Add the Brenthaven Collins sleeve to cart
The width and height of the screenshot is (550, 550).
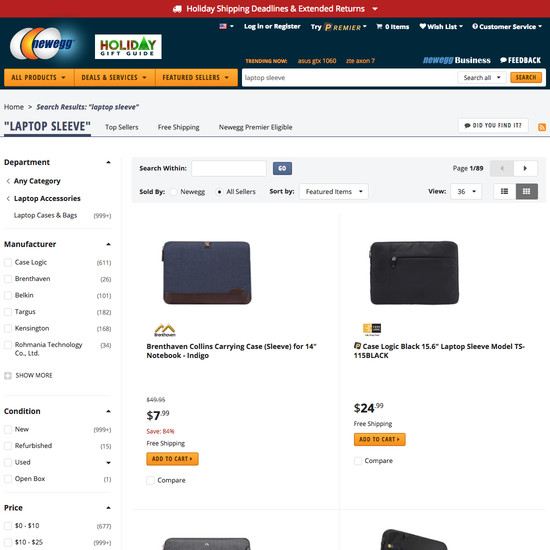click(172, 459)
